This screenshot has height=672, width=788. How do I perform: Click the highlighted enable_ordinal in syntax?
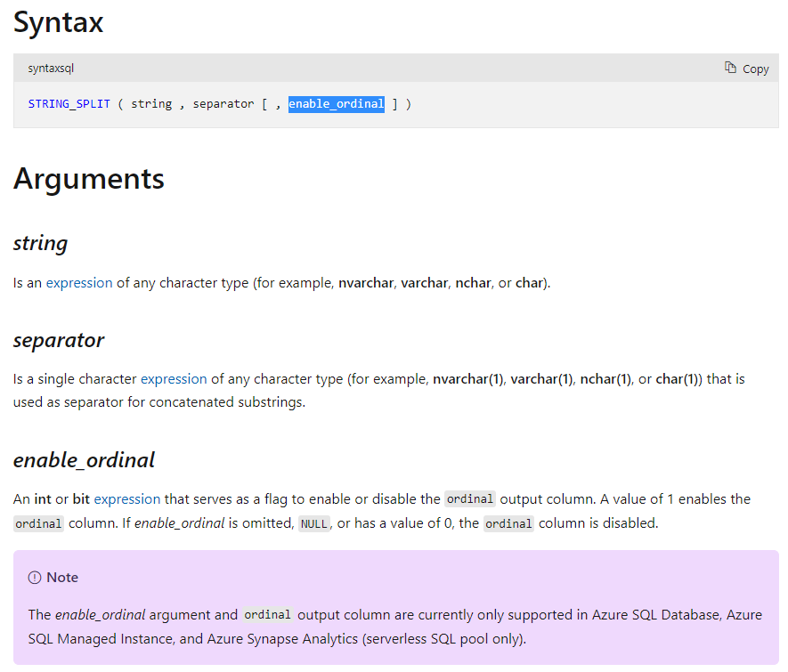coord(337,104)
